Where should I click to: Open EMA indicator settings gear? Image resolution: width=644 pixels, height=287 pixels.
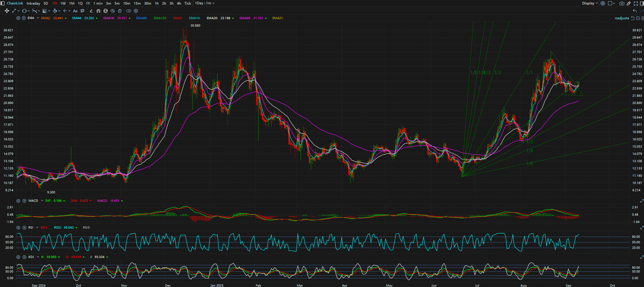click(x=18, y=18)
